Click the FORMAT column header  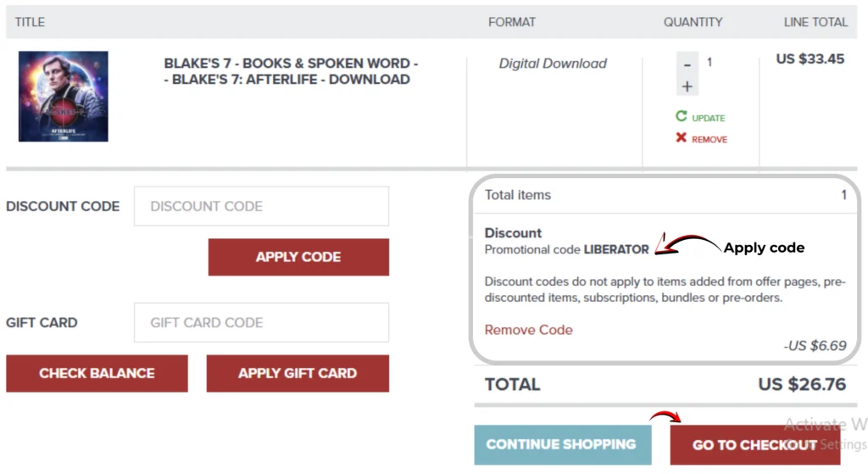tap(512, 22)
